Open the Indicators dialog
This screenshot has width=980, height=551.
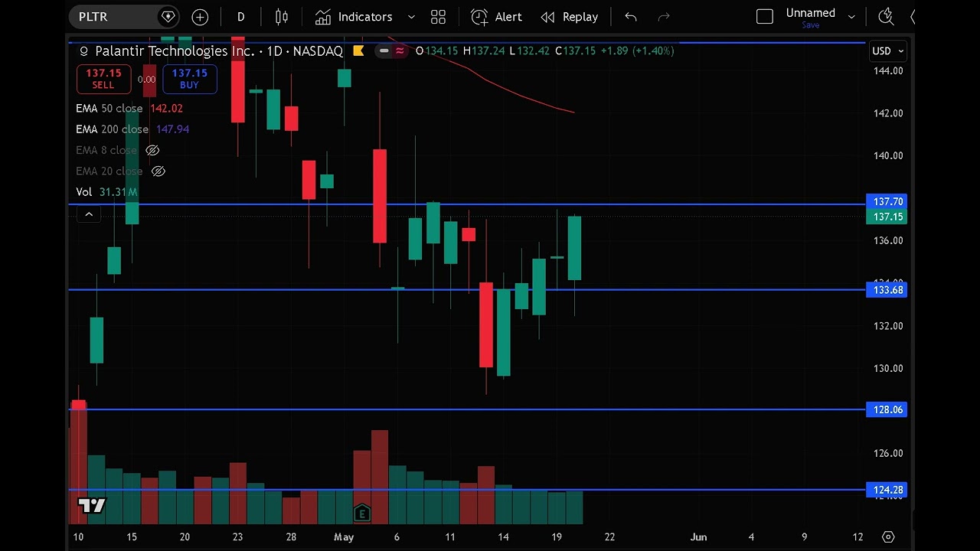[354, 17]
